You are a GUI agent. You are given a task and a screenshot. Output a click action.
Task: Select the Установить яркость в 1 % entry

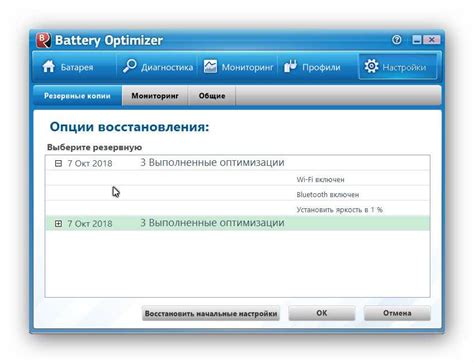click(237, 209)
